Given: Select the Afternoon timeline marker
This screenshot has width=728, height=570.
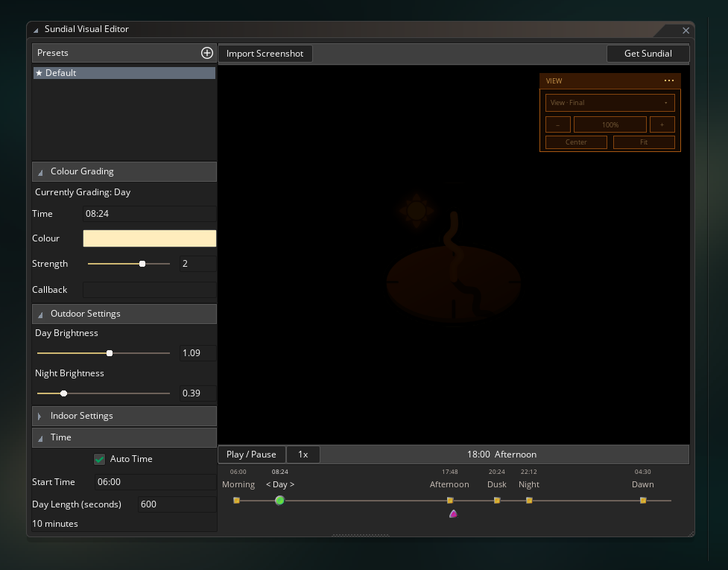Looking at the screenshot, I should (450, 501).
